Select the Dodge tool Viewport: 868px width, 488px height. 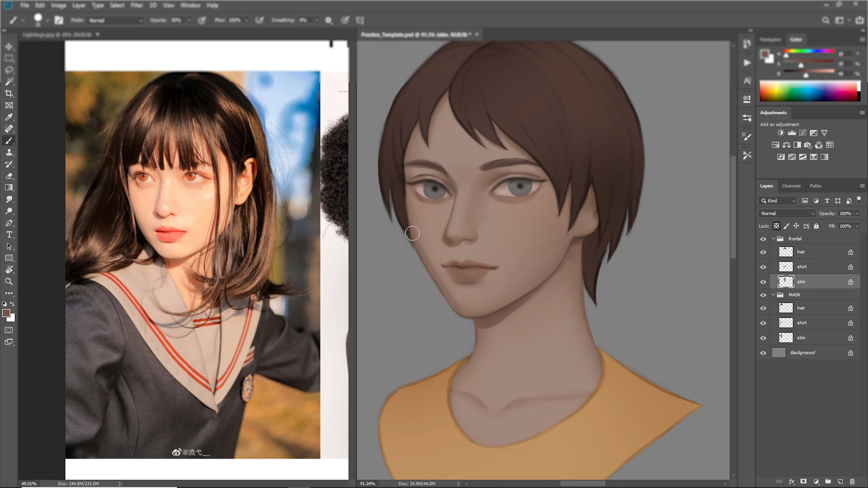pyautogui.click(x=9, y=211)
